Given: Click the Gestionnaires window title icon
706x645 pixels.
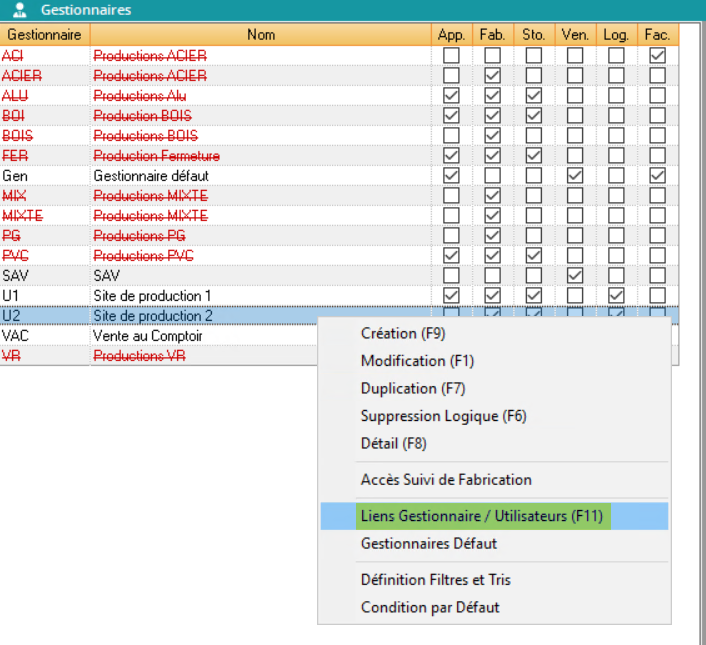Looking at the screenshot, I should coord(19,10).
